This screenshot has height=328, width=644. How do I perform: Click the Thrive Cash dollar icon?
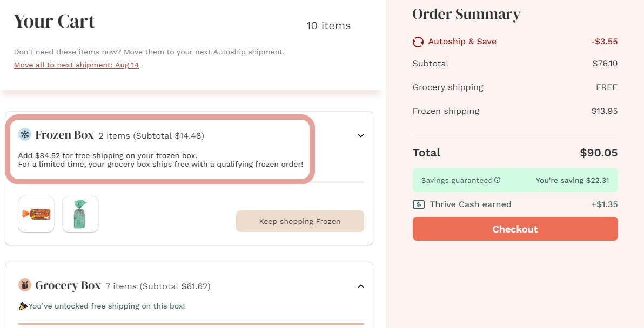tap(419, 204)
